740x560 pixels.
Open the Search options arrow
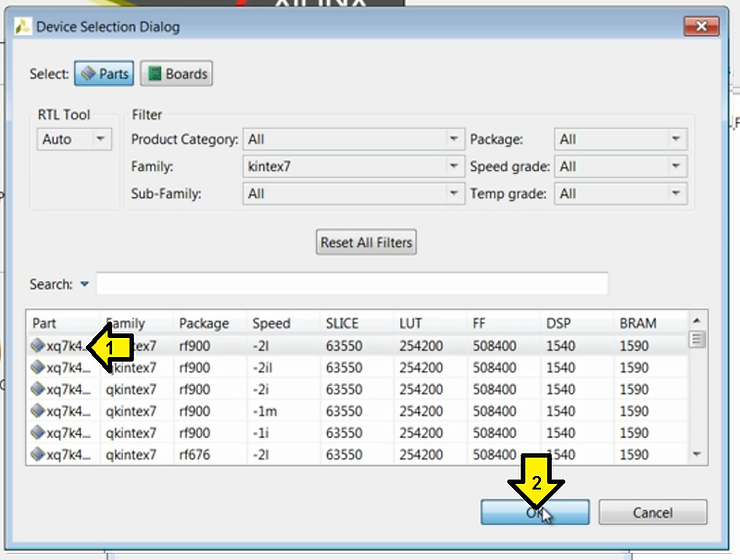[x=84, y=285]
